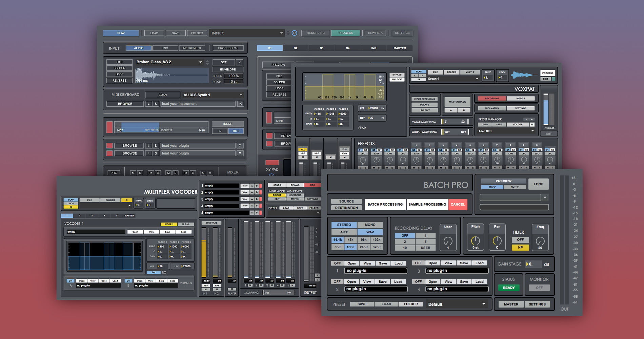Click the User recording delay knob
This screenshot has height=339, width=644.
448,241
